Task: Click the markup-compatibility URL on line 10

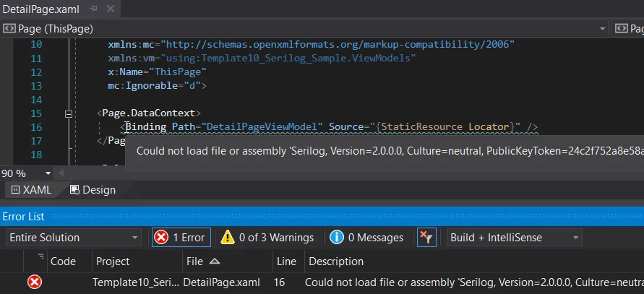Action: pos(338,44)
